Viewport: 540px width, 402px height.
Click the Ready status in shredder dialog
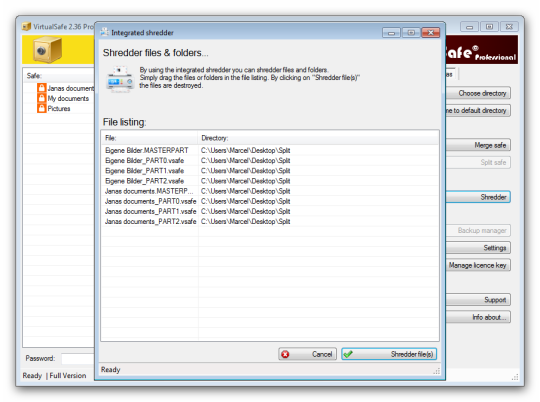tap(110, 370)
